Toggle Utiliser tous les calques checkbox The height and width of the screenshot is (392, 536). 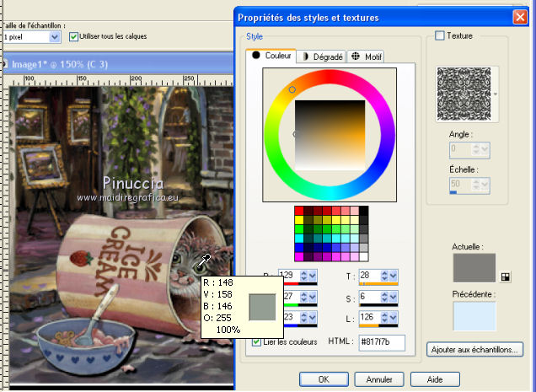(x=73, y=36)
